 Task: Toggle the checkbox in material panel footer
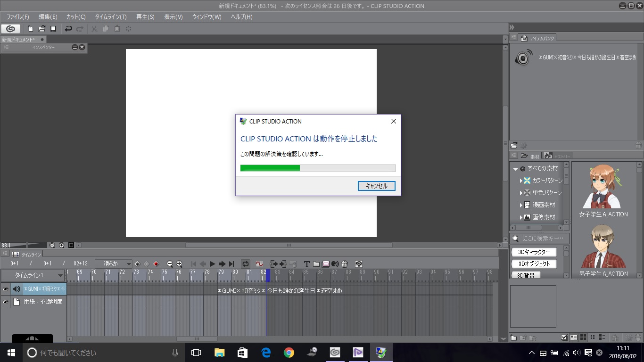564,337
